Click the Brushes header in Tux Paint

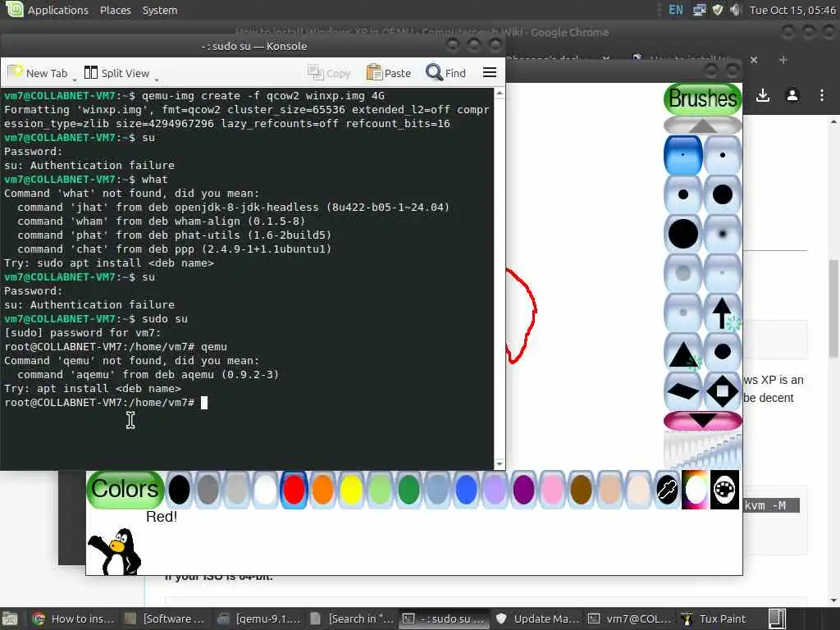[x=702, y=99]
